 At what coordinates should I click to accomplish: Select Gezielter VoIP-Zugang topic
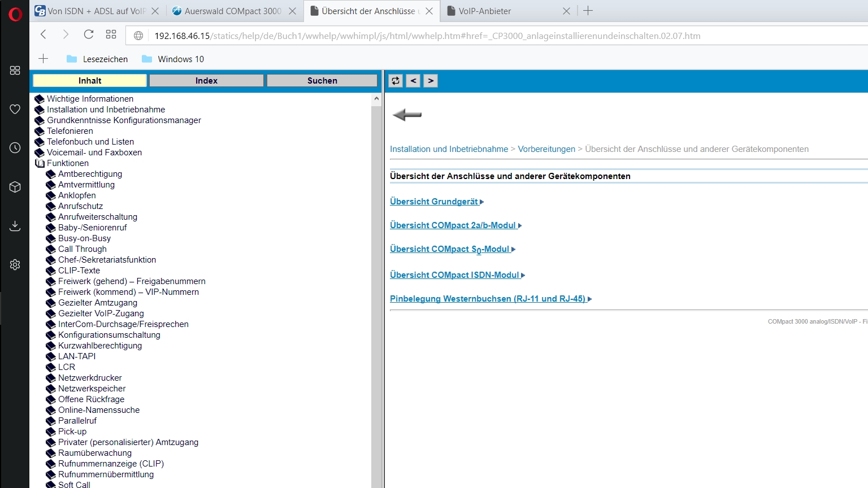pos(101,313)
